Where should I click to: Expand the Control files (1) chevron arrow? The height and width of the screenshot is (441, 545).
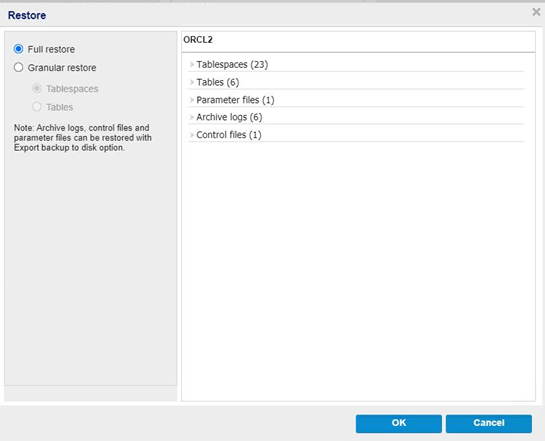[x=192, y=135]
